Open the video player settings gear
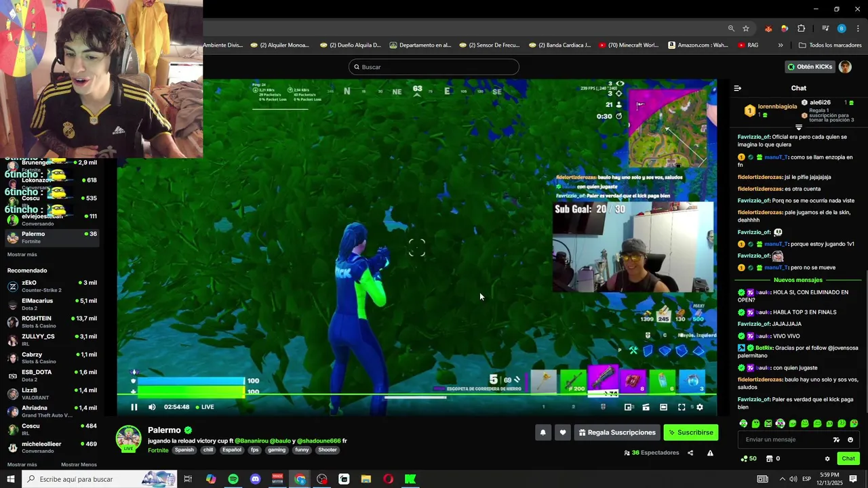This screenshot has height=488, width=868. 700,407
